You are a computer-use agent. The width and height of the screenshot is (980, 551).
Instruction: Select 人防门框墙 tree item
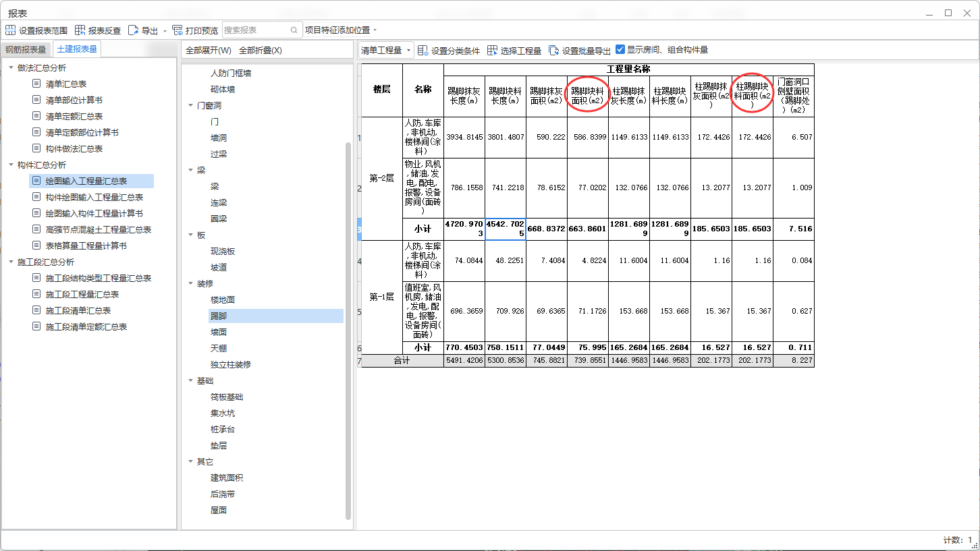point(231,73)
